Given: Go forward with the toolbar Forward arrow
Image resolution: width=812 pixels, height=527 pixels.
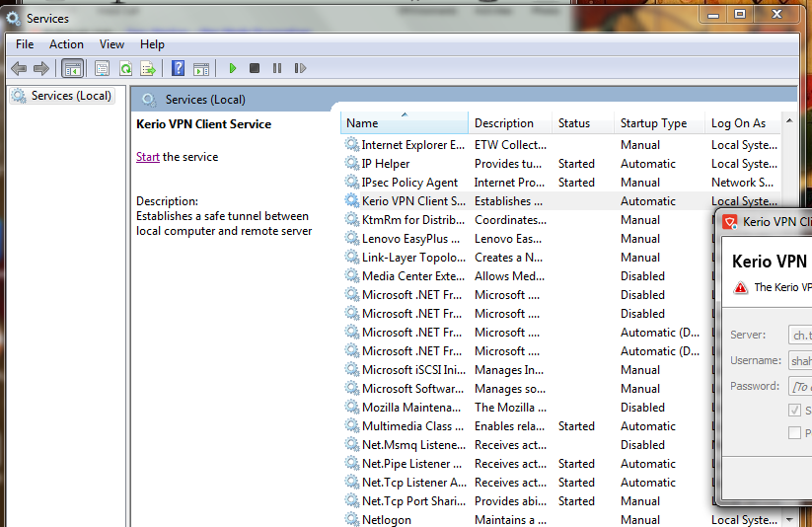Looking at the screenshot, I should (x=40, y=68).
